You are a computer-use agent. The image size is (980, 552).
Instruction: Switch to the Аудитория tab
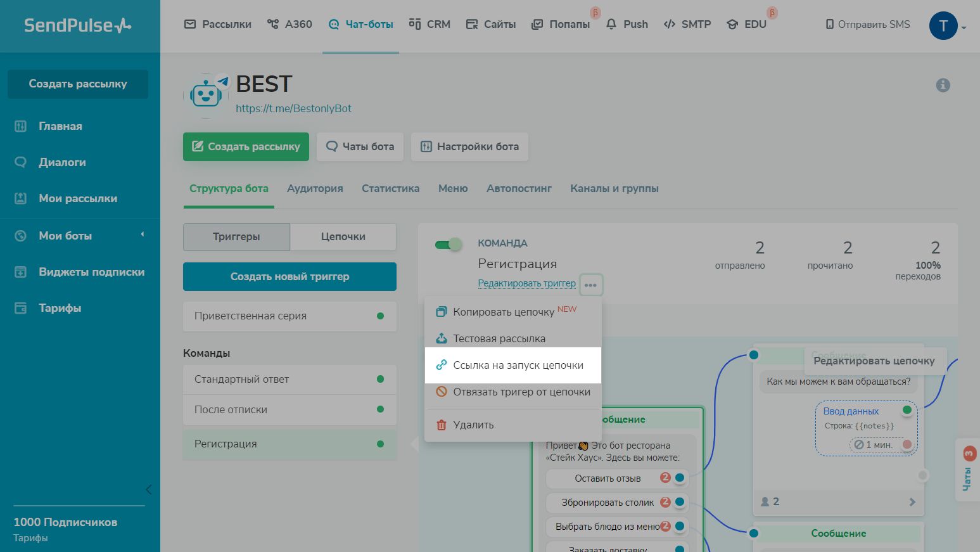point(315,188)
